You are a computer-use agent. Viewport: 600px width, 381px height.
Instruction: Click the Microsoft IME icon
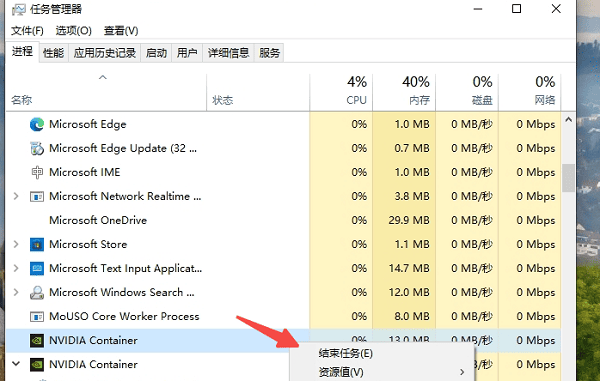37,173
